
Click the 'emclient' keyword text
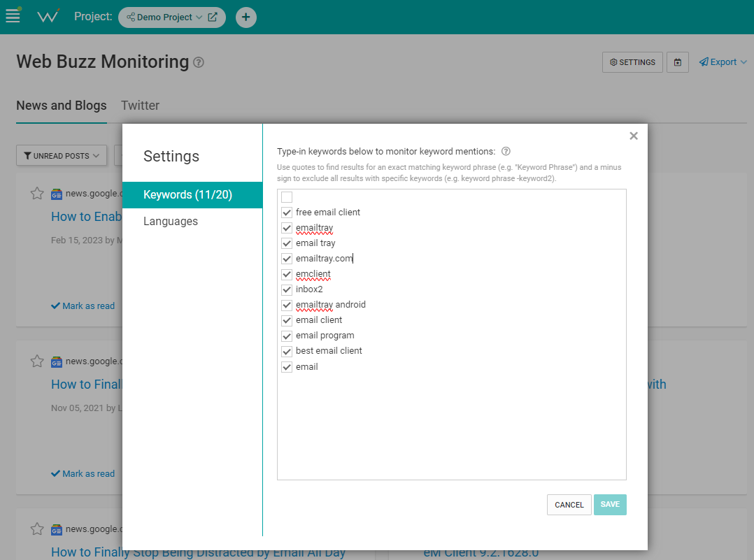tap(313, 274)
